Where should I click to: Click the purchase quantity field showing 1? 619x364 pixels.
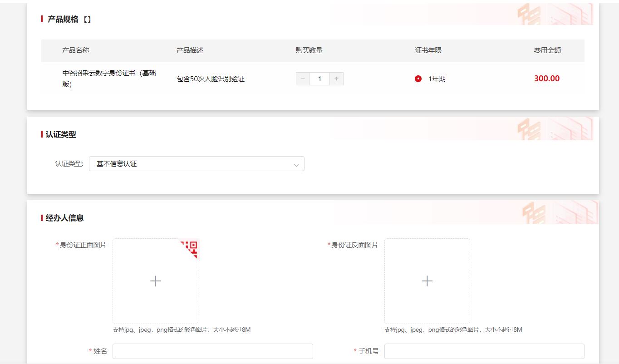click(x=319, y=79)
